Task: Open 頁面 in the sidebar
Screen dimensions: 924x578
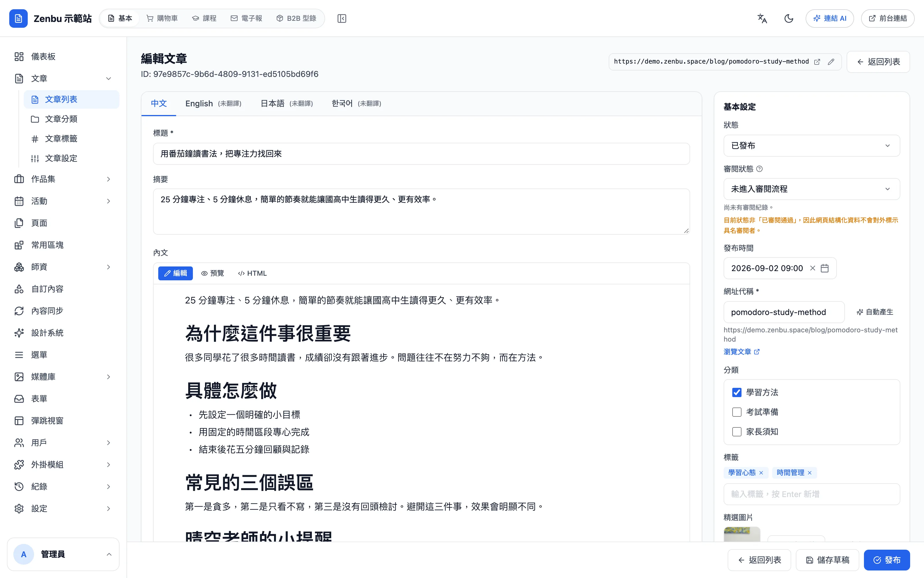Action: [64, 223]
